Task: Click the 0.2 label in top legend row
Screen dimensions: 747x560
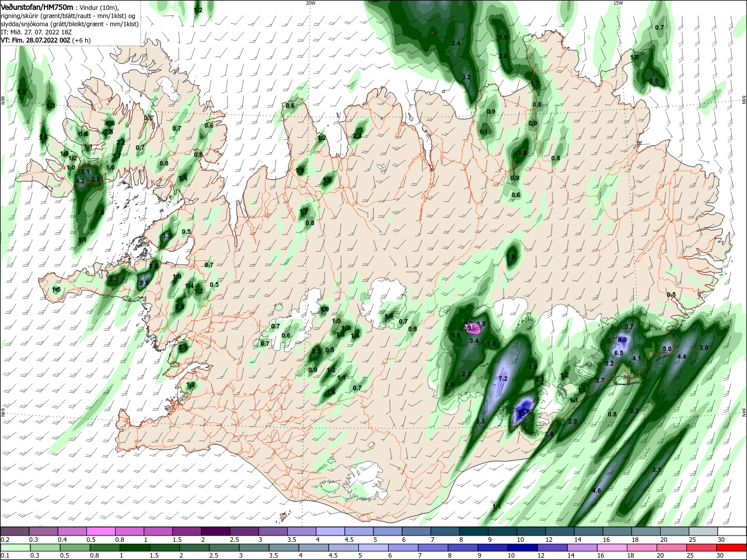Action: (x=5, y=540)
